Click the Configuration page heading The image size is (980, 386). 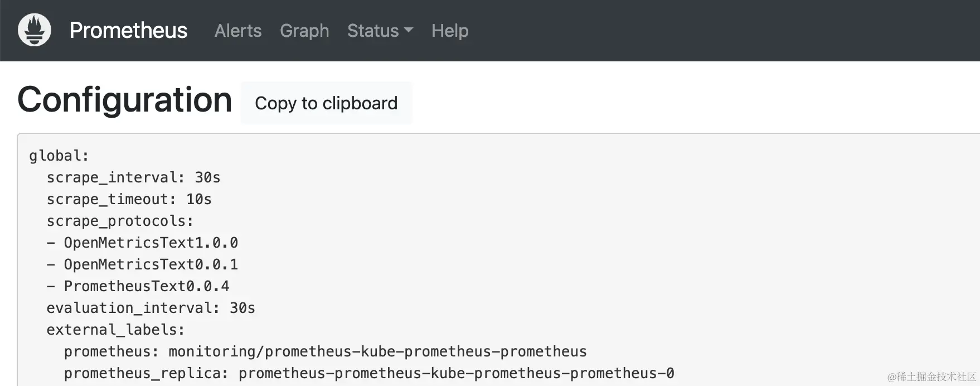(125, 100)
